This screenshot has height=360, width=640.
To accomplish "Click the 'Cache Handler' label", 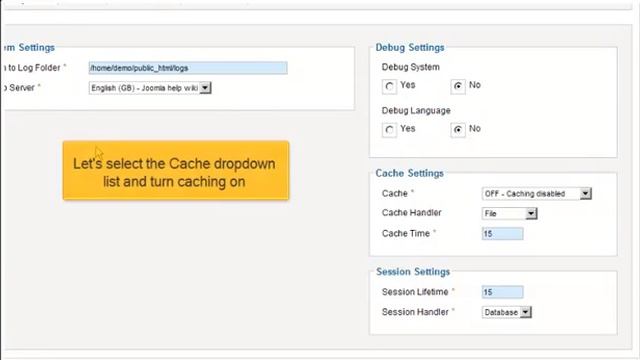I will pyautogui.click(x=411, y=213).
